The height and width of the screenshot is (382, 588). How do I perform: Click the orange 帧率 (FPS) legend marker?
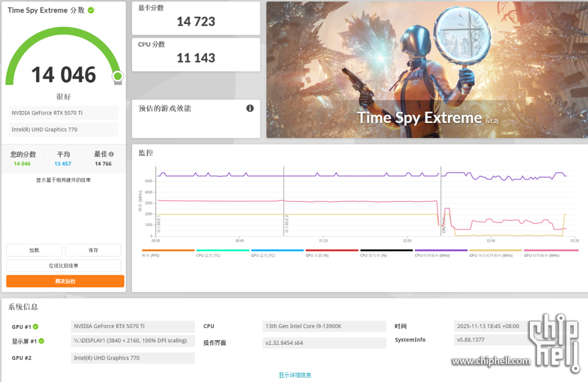tap(168, 250)
